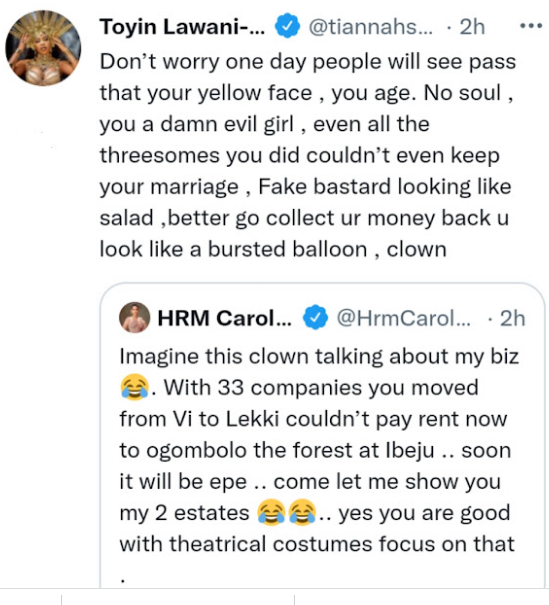Click the HRM Carol display name
Image resolution: width=549 pixels, height=605 pixels.
(224, 318)
